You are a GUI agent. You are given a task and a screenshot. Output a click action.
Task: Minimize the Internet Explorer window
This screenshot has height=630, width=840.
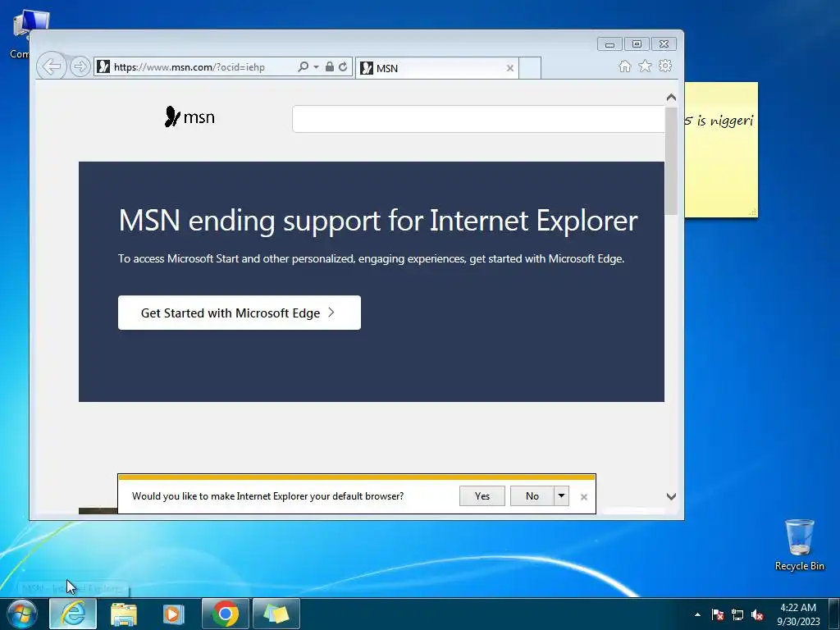point(609,44)
